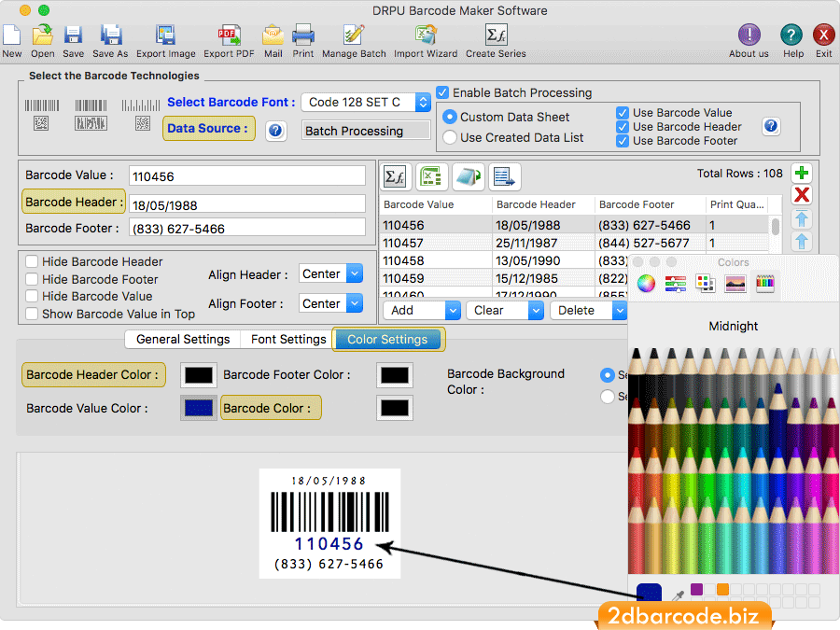Click Print Quantity column header

click(x=737, y=204)
